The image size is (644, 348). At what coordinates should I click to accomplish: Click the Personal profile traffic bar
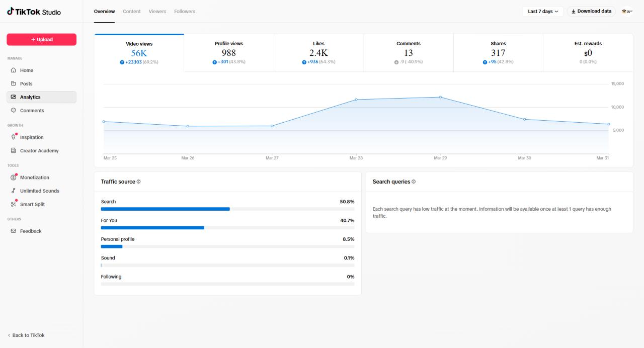[x=227, y=246]
